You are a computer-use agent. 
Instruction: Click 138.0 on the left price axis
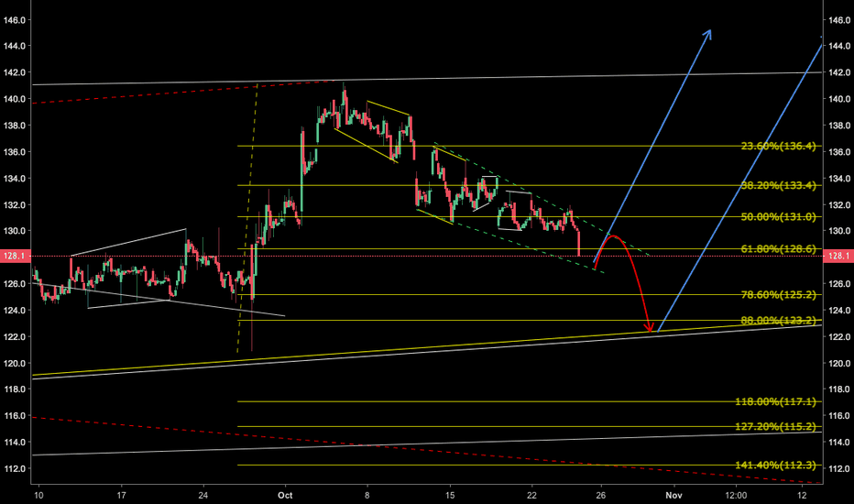pos(15,126)
